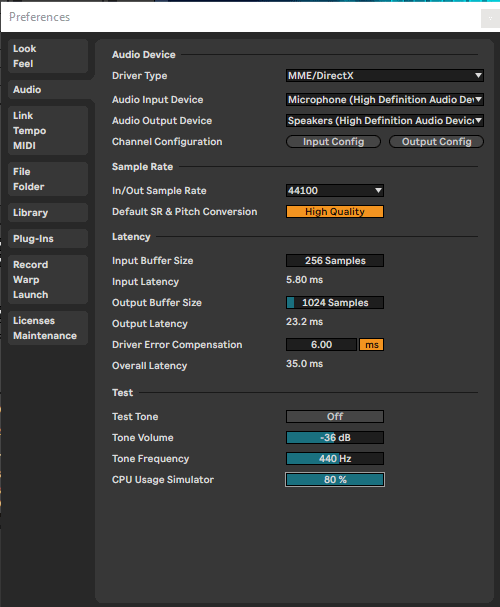Click the Default SR & Pitch Conversion label
Viewport: 500px width, 607px height.
[185, 212]
